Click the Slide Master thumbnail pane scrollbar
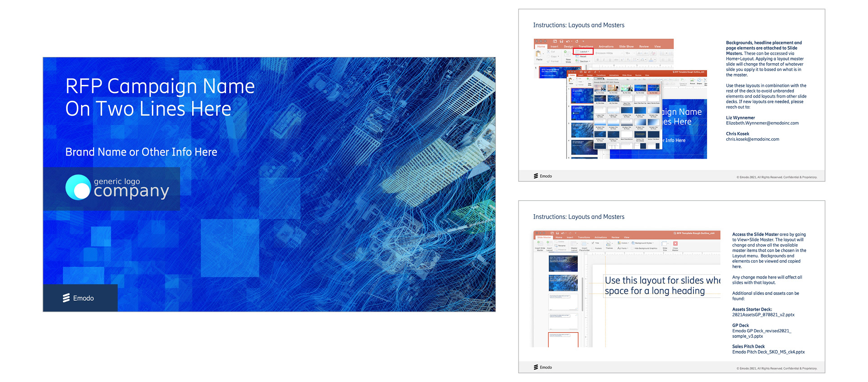The width and height of the screenshot is (868, 382). click(583, 294)
